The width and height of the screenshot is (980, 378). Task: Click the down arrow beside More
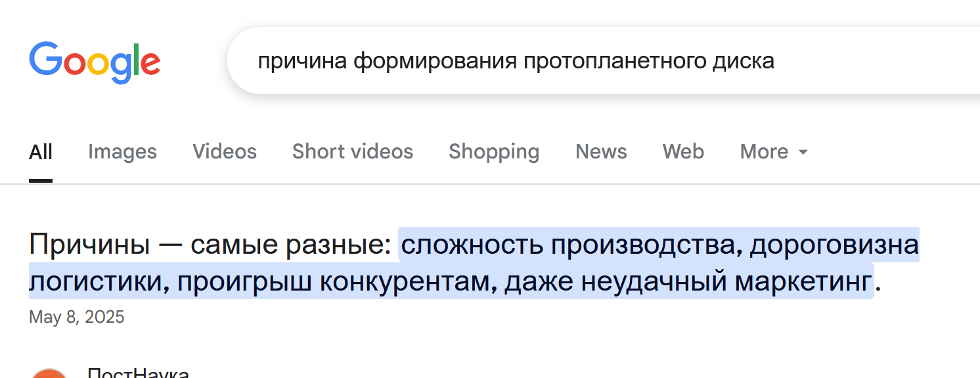(x=803, y=152)
